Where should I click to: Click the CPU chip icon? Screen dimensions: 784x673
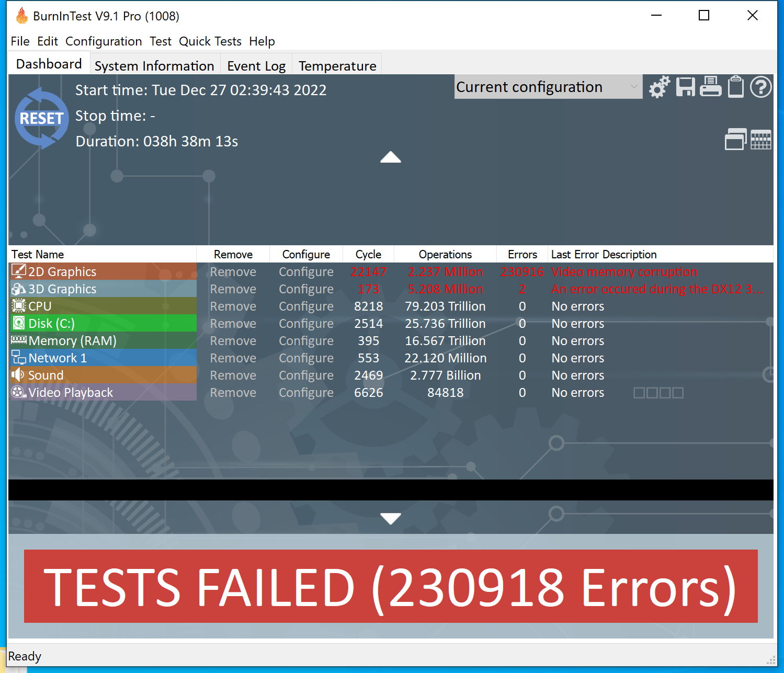click(19, 306)
